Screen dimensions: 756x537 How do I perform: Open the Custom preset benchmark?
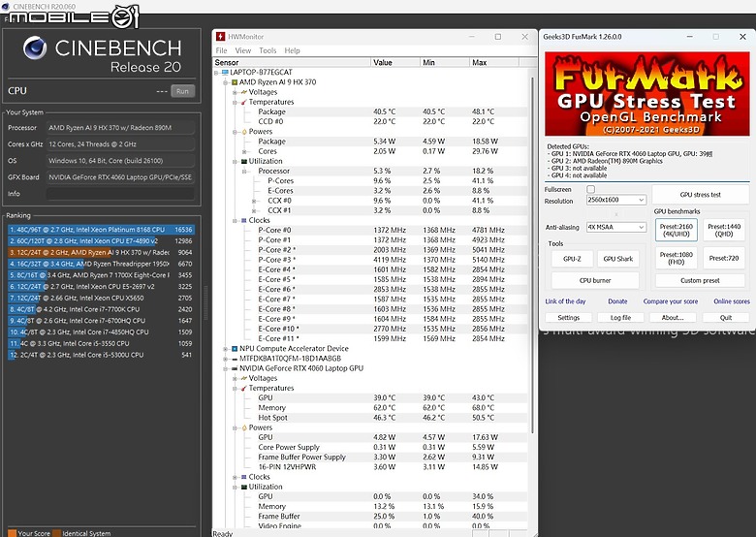pyautogui.click(x=700, y=280)
